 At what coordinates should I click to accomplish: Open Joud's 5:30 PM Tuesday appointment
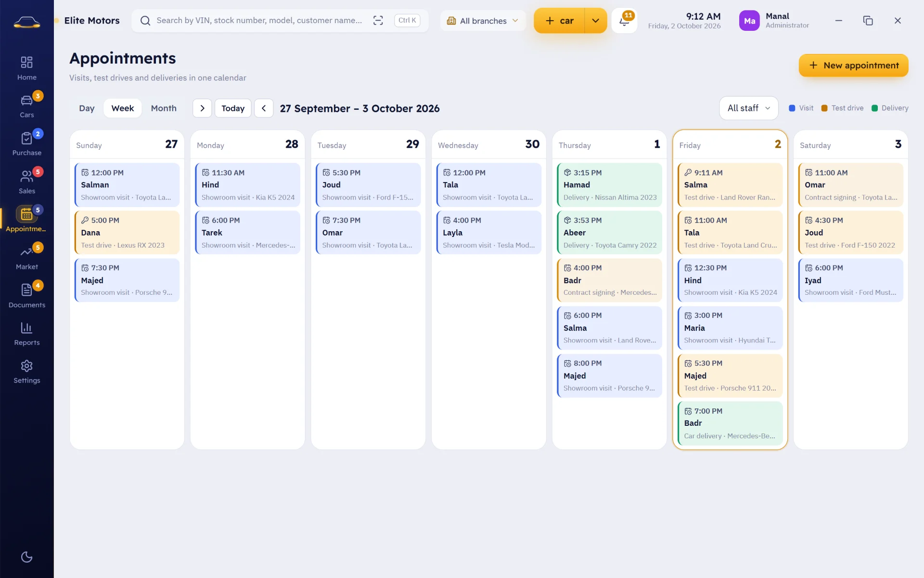tap(368, 185)
